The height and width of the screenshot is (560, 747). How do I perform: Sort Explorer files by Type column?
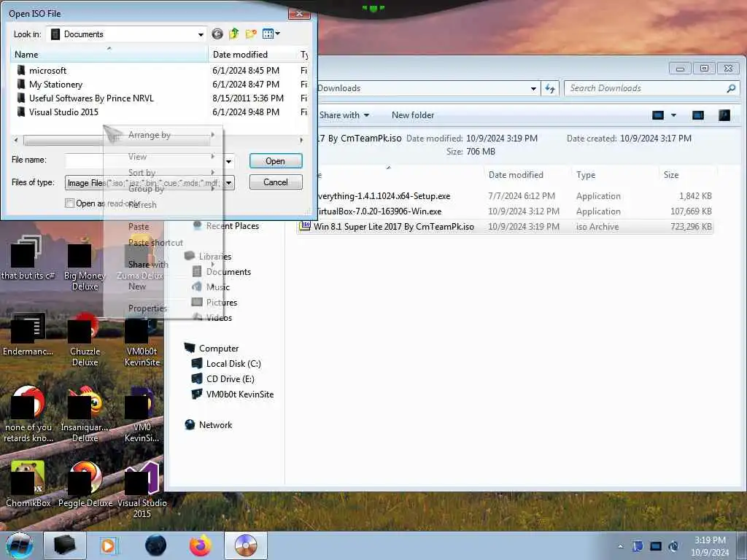(614, 175)
